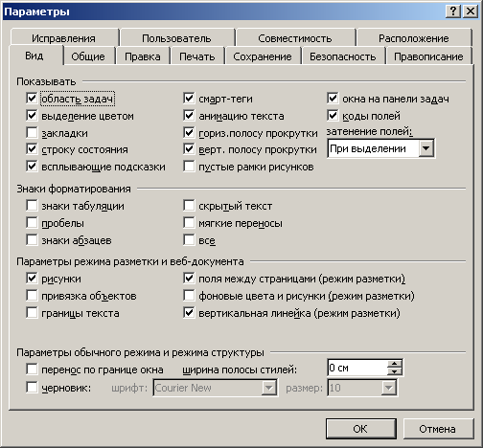Switch to the Правописание tab

(428, 56)
